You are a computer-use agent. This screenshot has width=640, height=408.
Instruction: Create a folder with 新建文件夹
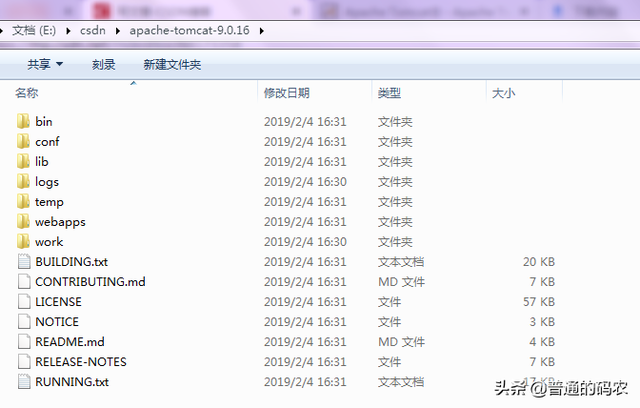pos(172,64)
